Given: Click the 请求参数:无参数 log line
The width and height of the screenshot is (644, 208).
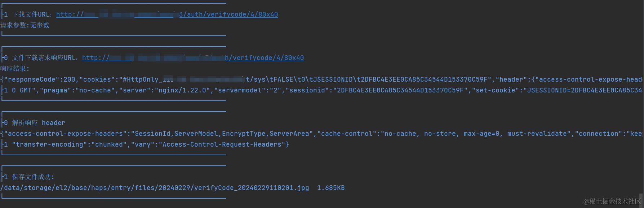Looking at the screenshot, I should [25, 25].
